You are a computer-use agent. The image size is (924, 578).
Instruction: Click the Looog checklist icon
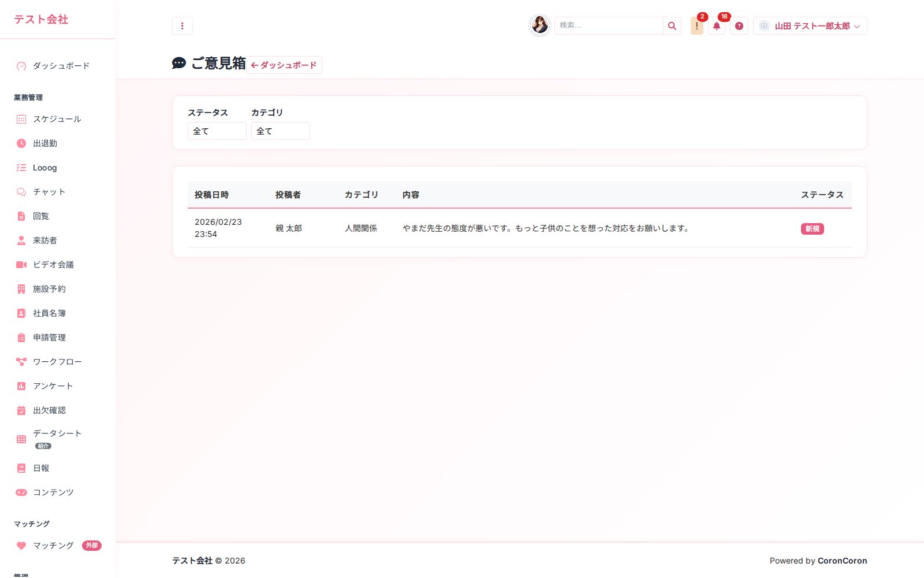(21, 168)
